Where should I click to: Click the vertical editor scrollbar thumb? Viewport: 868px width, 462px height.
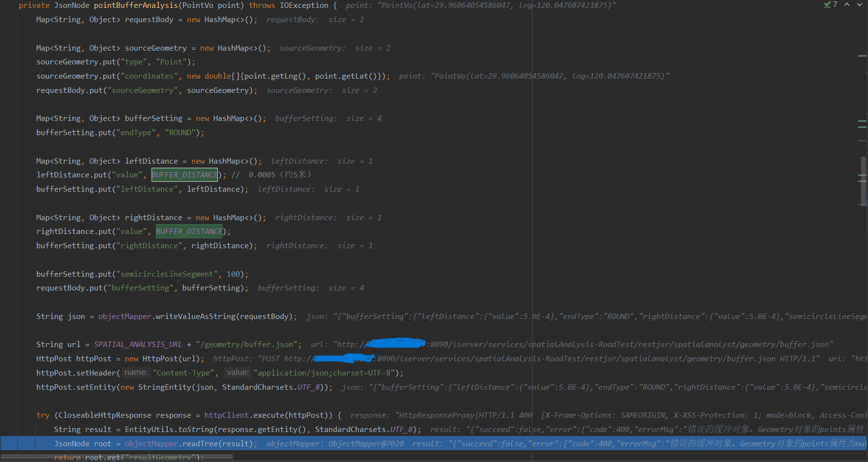coord(863,180)
